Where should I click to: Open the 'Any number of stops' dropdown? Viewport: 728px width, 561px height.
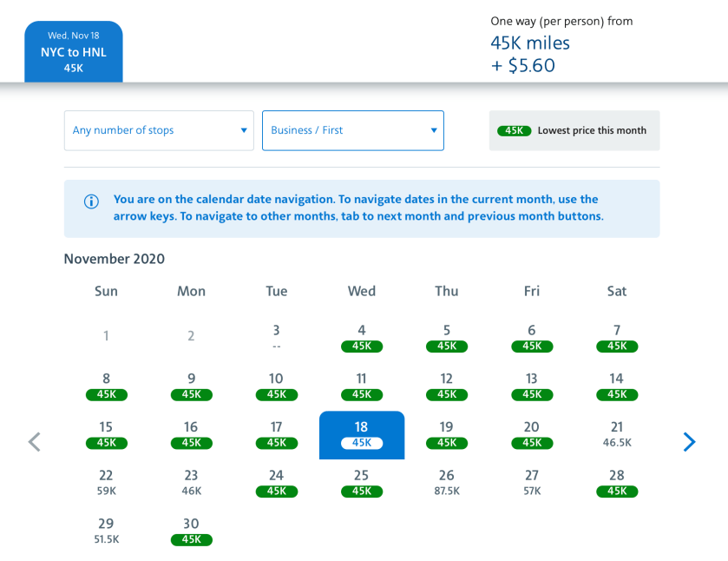159,130
